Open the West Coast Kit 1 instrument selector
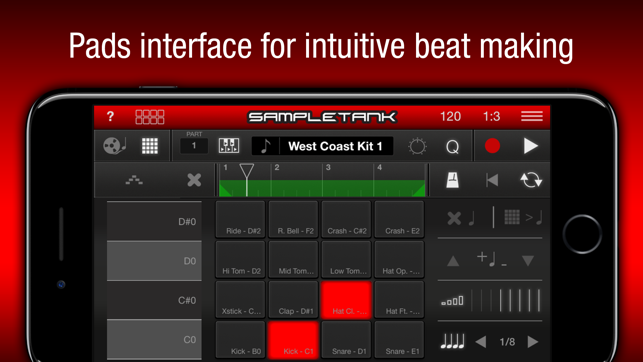The width and height of the screenshot is (643, 362). click(322, 146)
